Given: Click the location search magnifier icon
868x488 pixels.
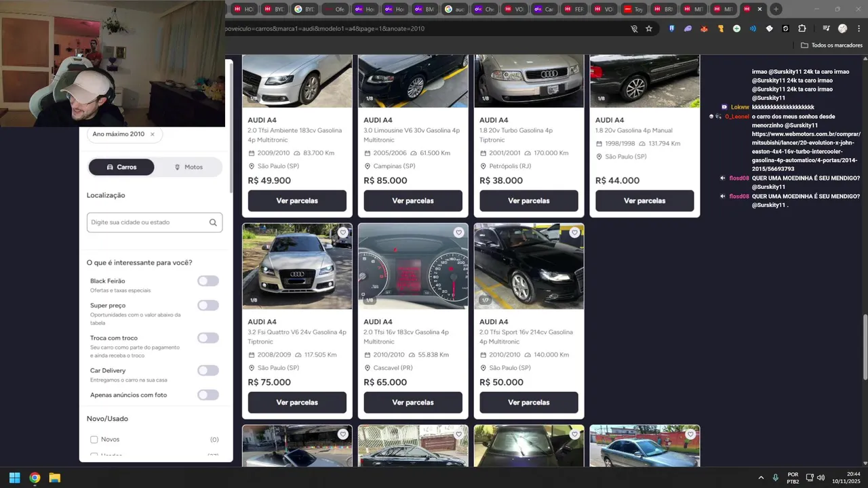Looking at the screenshot, I should point(213,222).
